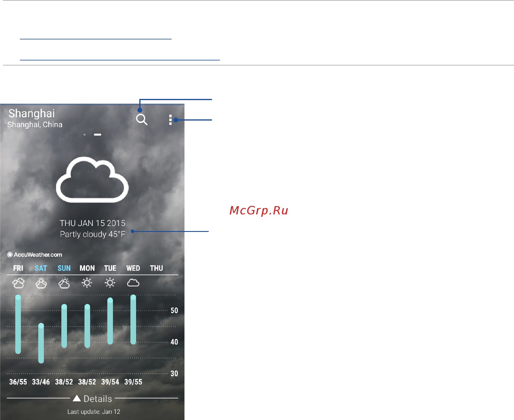Select the TUE forecast day

pyautogui.click(x=110, y=268)
